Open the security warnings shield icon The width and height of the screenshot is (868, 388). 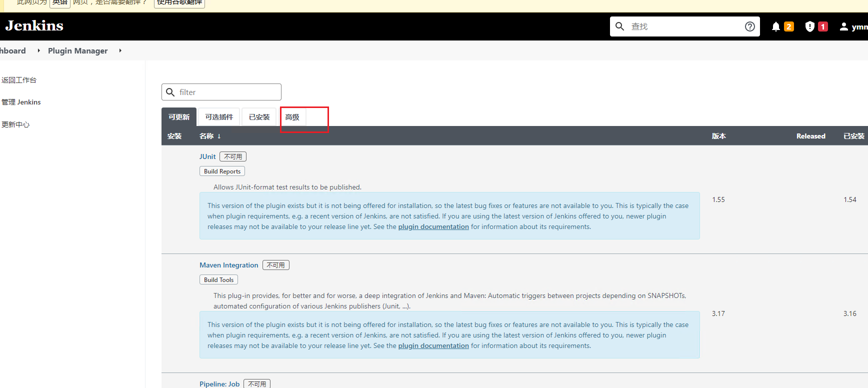[810, 26]
